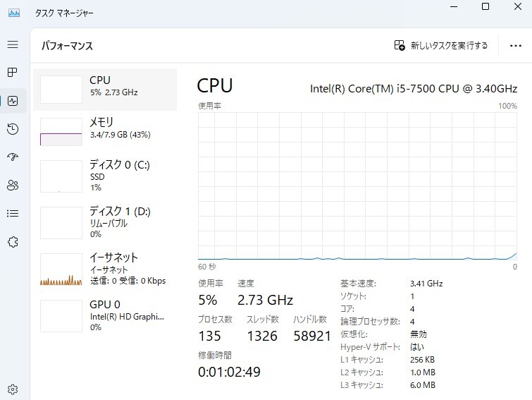This screenshot has height=400, width=532.
Task: Maximize the Task Manager window
Action: 485,7
